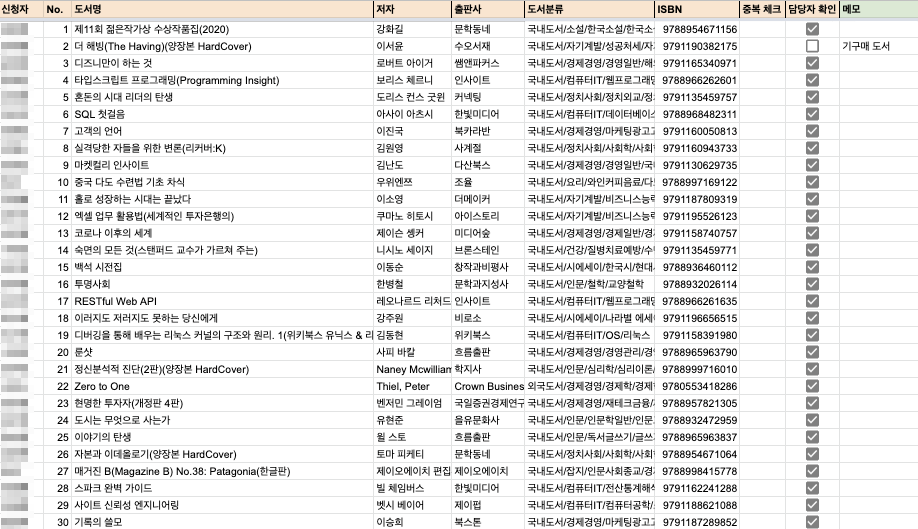Click the 저자 column header
Viewport: 918px width, 529px height.
click(x=412, y=9)
